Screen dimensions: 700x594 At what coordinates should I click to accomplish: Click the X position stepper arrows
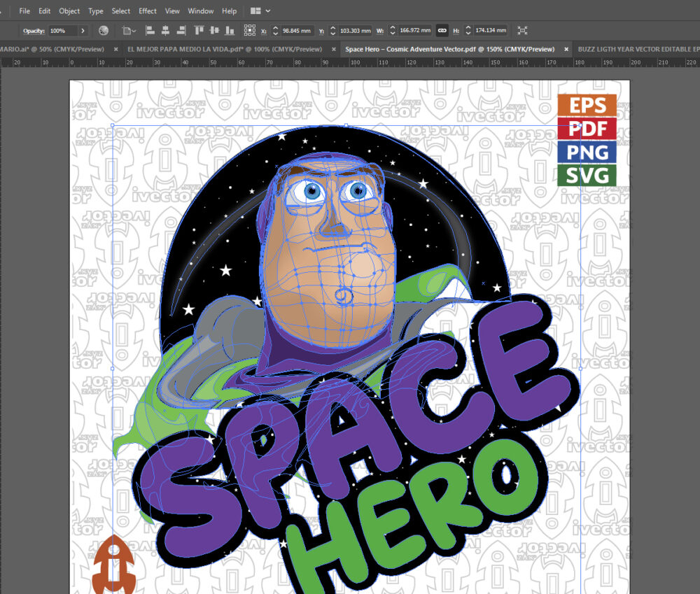[x=275, y=31]
